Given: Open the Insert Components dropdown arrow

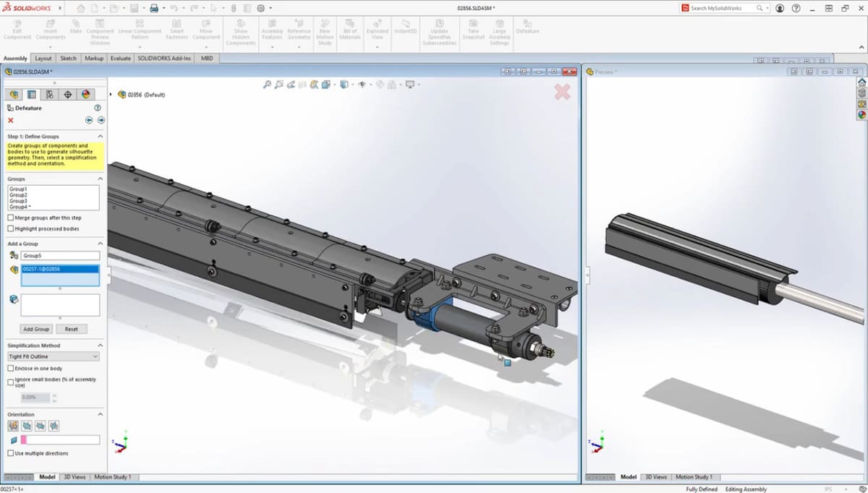Looking at the screenshot, I should (x=50, y=48).
